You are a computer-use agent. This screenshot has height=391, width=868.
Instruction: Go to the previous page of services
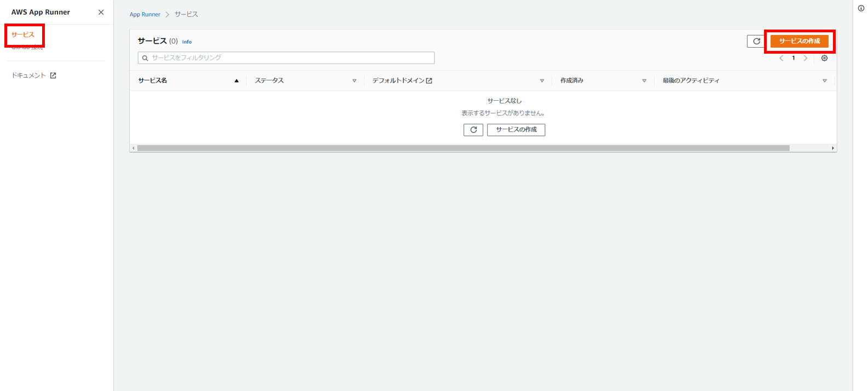tap(781, 58)
